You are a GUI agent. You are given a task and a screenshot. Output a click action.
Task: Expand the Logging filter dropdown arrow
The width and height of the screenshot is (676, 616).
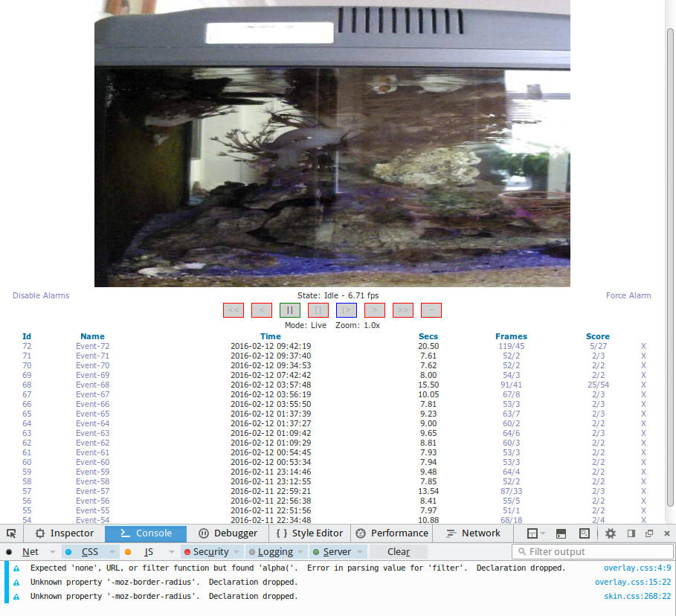pos(300,552)
